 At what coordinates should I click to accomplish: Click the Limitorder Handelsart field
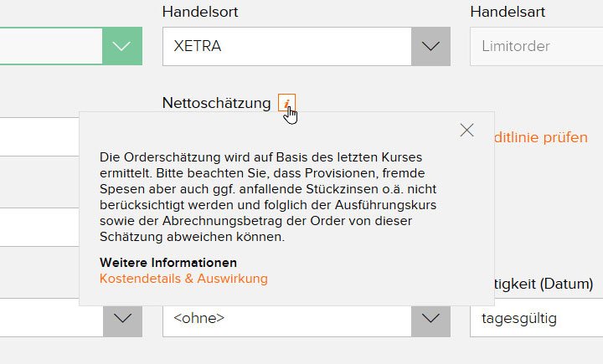click(x=536, y=46)
